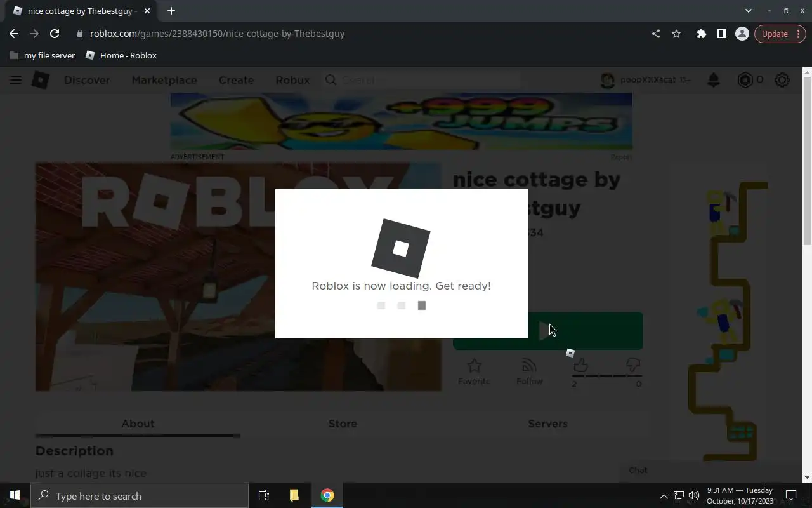This screenshot has width=812, height=508.
Task: Open the taskbar clock and date
Action: tap(740, 495)
